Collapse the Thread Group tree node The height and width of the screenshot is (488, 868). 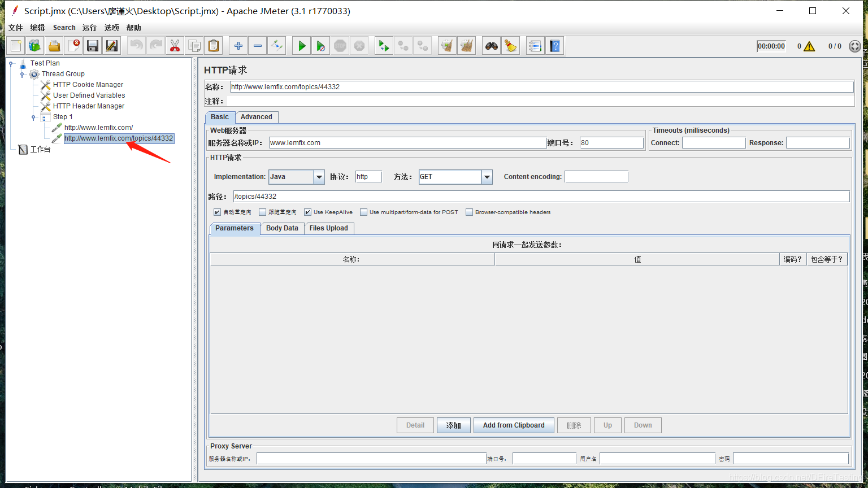click(x=22, y=74)
